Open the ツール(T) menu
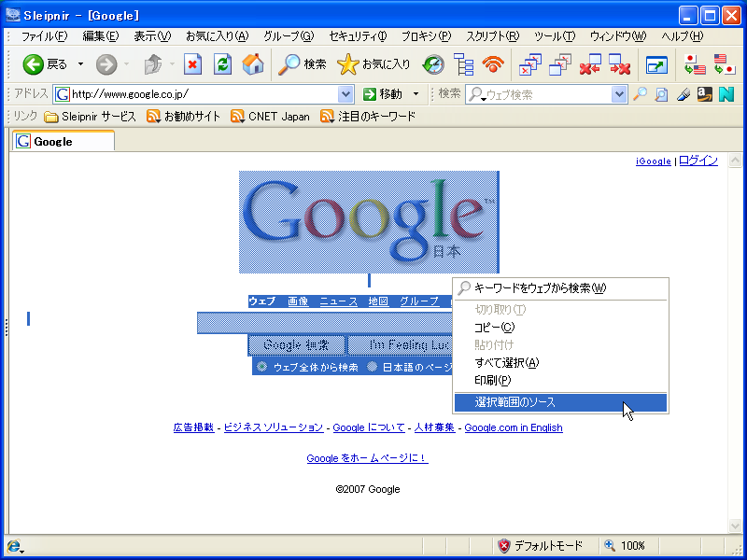 [x=555, y=36]
